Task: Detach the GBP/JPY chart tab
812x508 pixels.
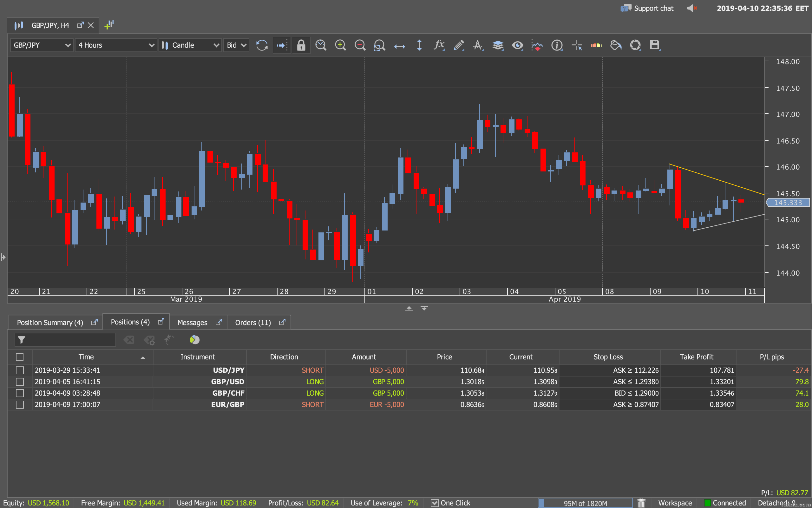Action: [x=80, y=25]
